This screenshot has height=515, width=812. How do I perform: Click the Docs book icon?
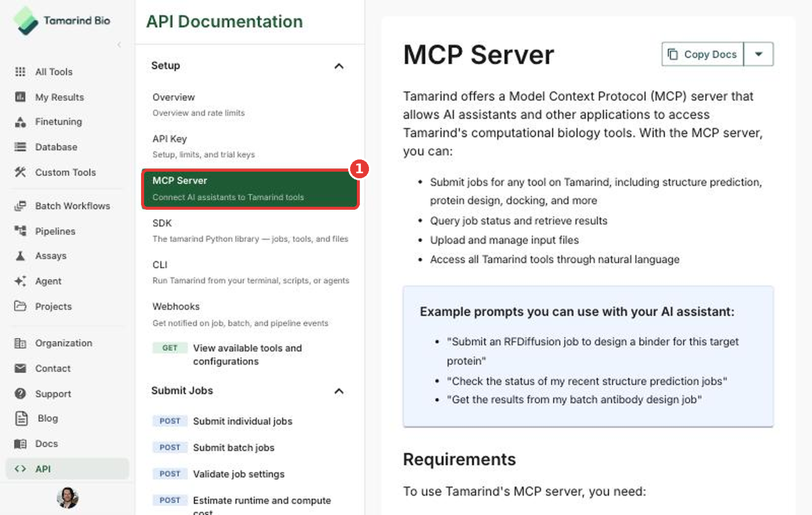[x=20, y=443]
